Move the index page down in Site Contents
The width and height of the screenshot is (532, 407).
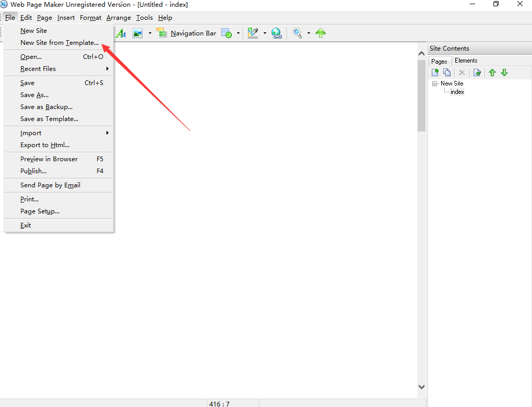point(504,72)
